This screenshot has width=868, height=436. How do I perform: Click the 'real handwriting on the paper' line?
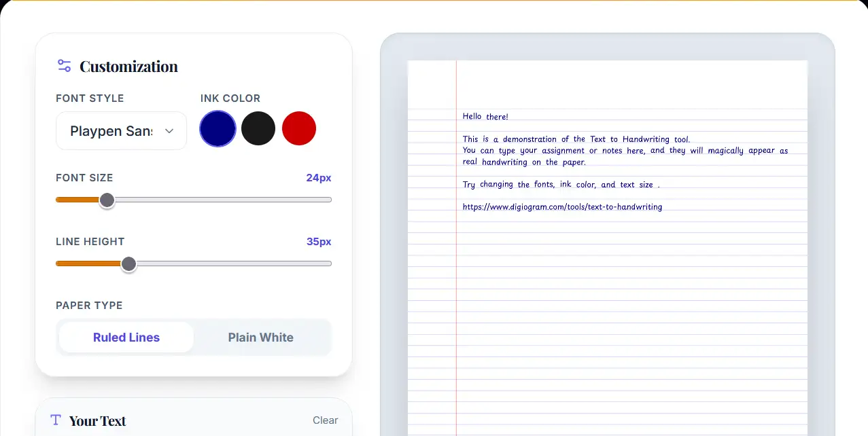[524, 162]
